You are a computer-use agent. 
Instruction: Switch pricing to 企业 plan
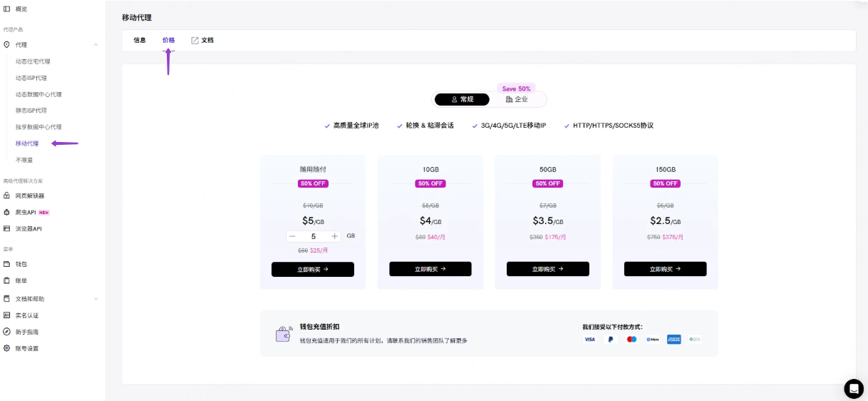pos(517,99)
